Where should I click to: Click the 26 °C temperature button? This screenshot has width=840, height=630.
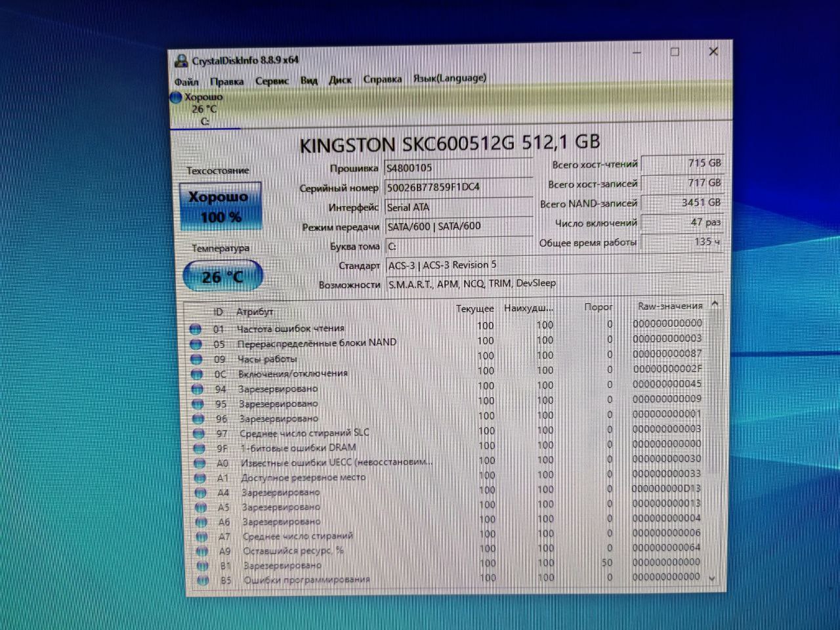point(222,277)
